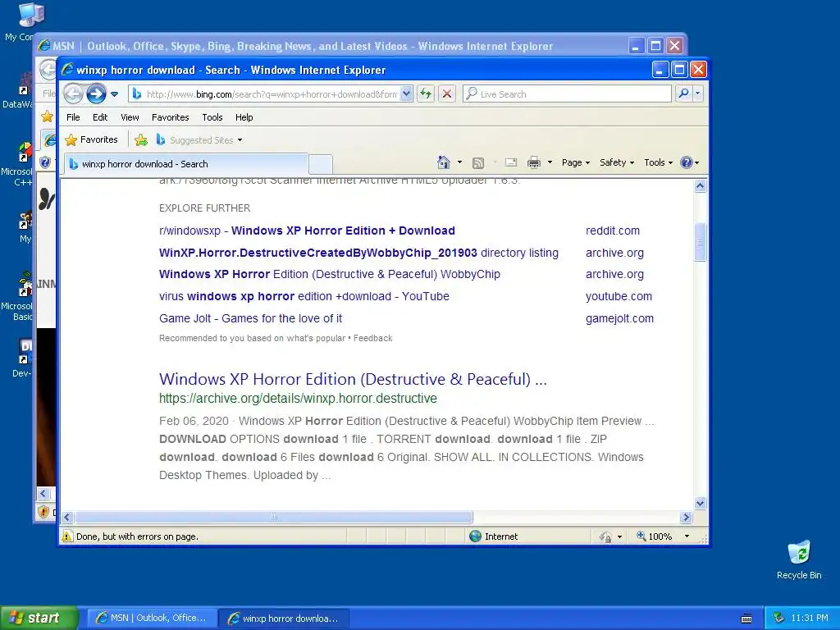Click the horizontal scrollbar left arrow

(67, 518)
